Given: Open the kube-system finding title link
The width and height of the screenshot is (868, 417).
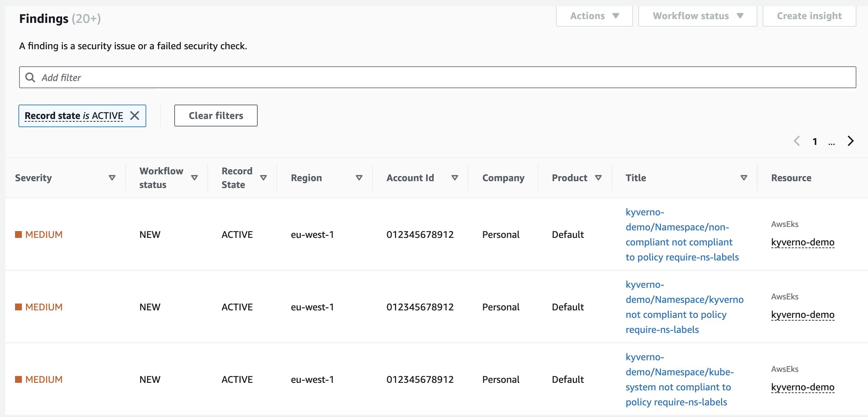Looking at the screenshot, I should (x=680, y=379).
